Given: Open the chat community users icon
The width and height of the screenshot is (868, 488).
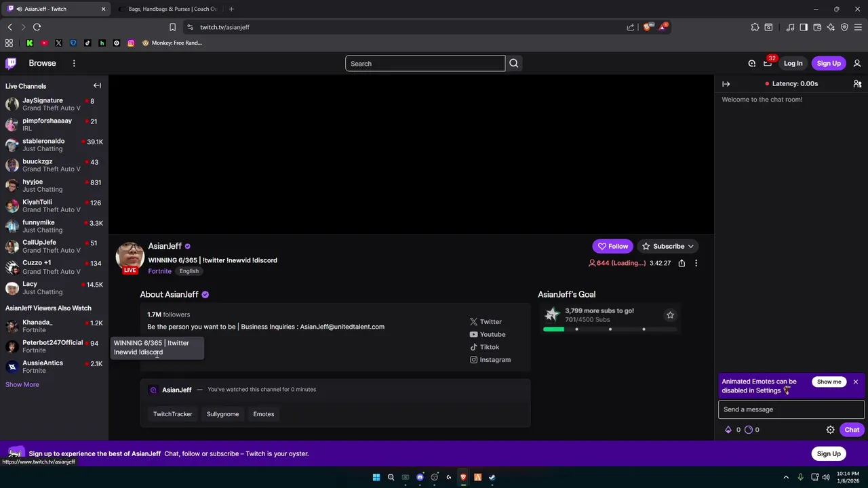Looking at the screenshot, I should pos(857,84).
